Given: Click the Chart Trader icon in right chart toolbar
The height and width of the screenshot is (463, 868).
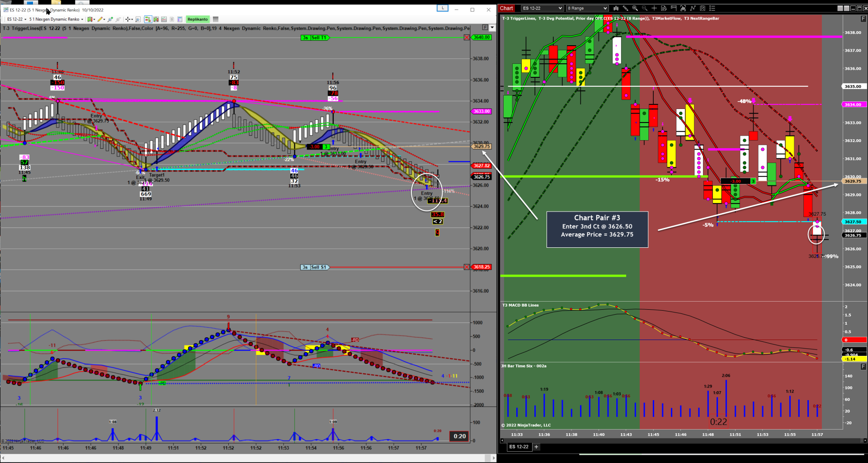Looking at the screenshot, I should pos(674,8).
